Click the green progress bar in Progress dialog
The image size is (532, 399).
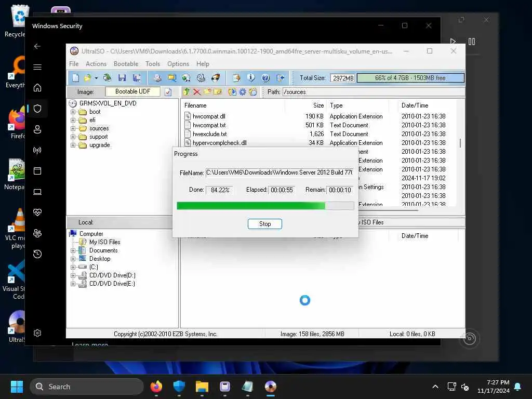(265, 206)
